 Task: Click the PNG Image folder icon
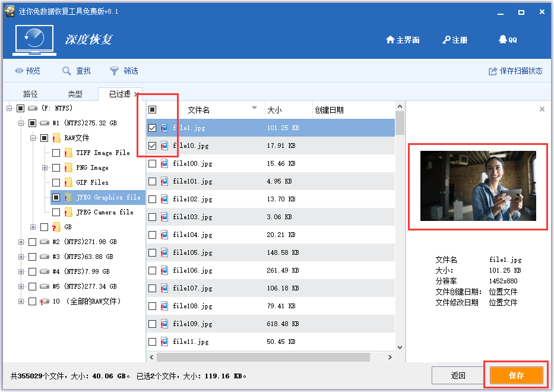[x=68, y=167]
